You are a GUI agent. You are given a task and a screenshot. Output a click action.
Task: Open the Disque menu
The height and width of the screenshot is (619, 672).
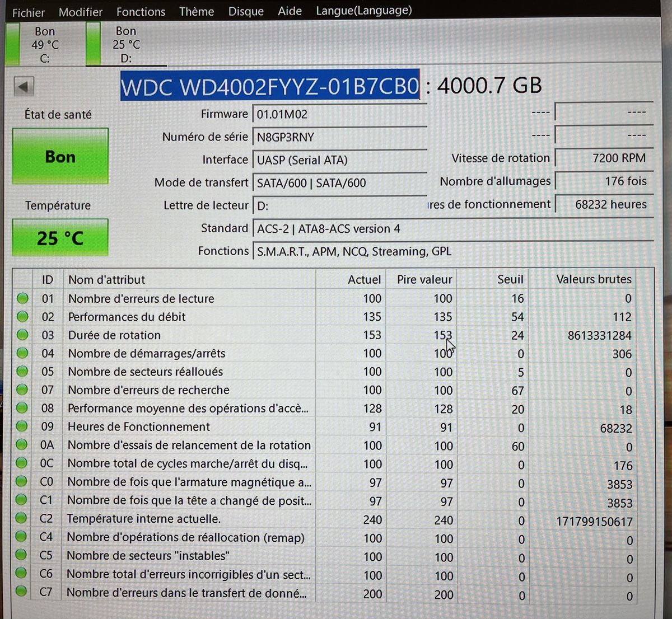[x=246, y=11]
